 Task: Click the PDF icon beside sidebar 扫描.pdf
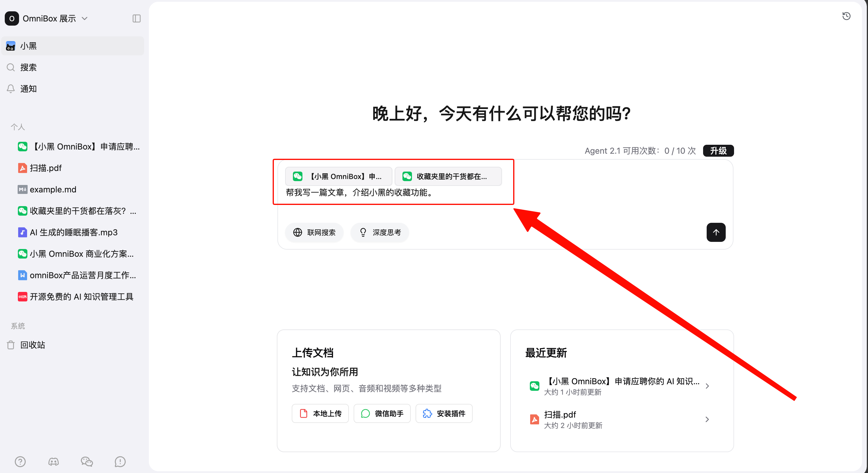click(x=22, y=168)
